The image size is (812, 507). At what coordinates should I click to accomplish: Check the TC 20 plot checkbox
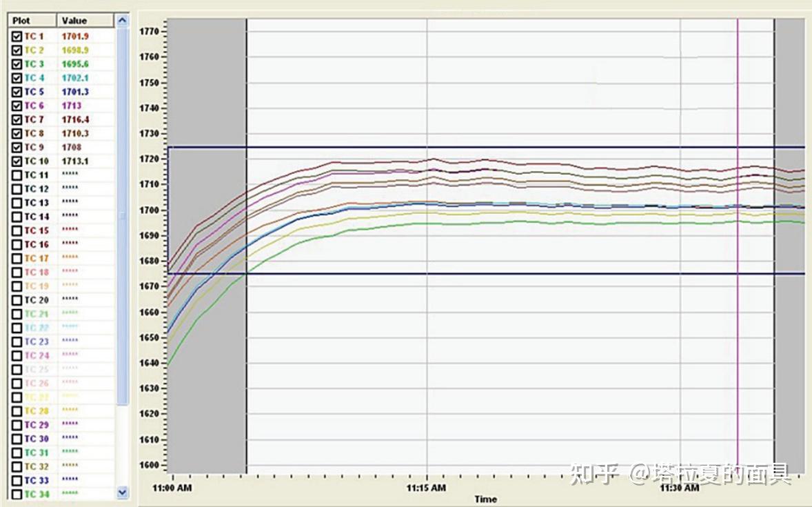pos(17,300)
